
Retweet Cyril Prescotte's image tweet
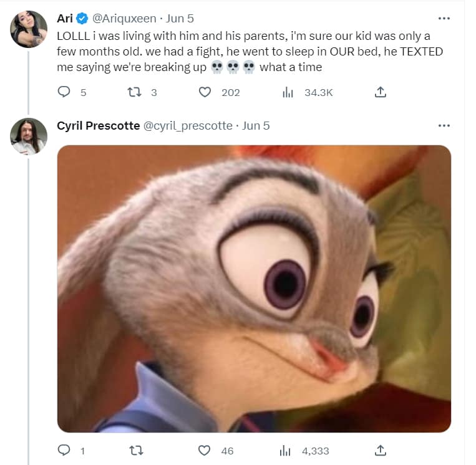(134, 450)
